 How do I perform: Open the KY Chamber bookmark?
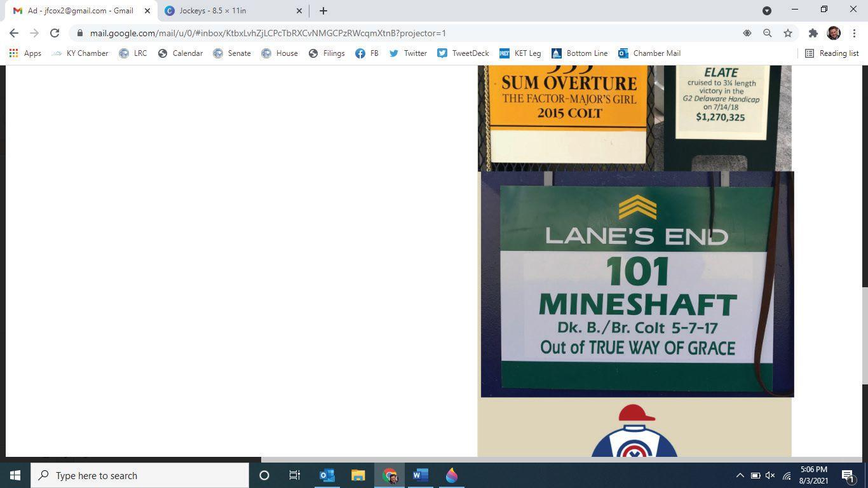80,53
